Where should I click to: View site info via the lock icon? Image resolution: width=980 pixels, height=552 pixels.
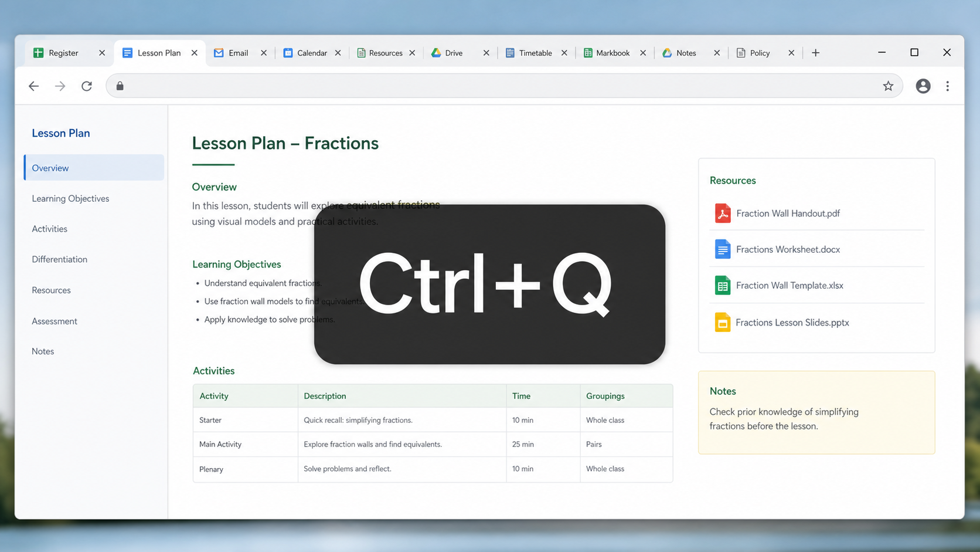[120, 86]
